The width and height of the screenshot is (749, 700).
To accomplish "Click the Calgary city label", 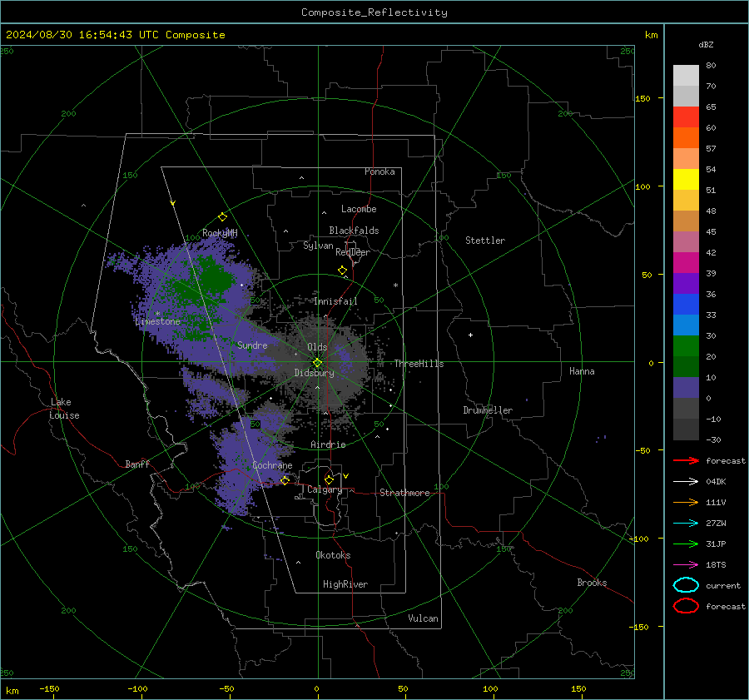I will [325, 489].
